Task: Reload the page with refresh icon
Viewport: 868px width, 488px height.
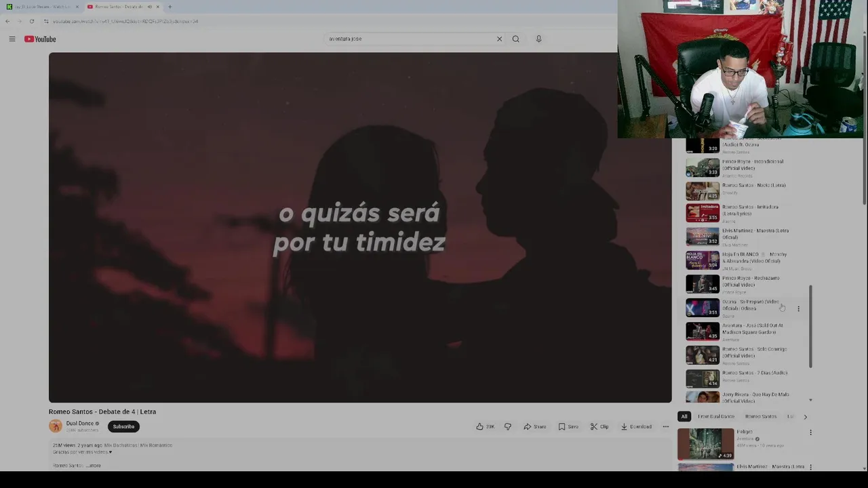Action: 31,21
